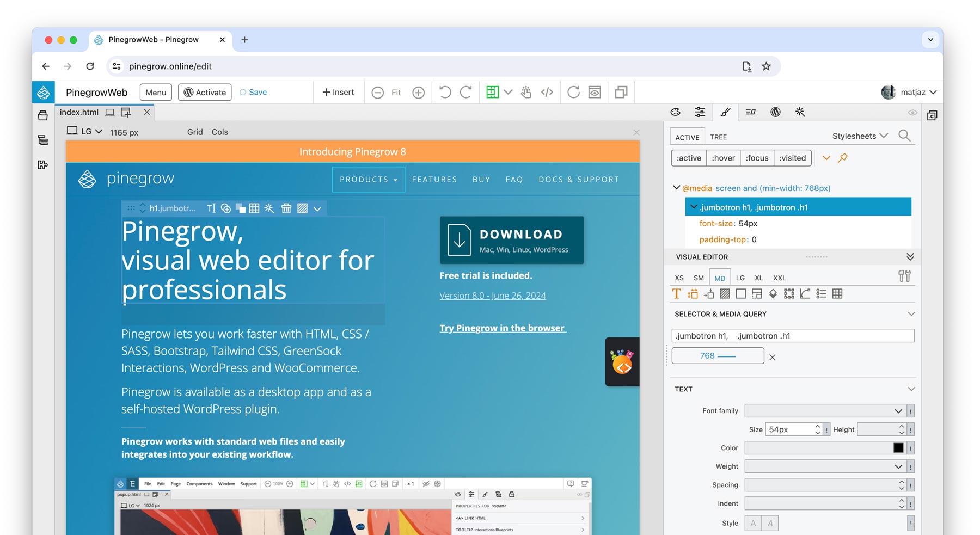Preview the page in browser icon
Viewport: 980px width, 535px height.
point(595,92)
